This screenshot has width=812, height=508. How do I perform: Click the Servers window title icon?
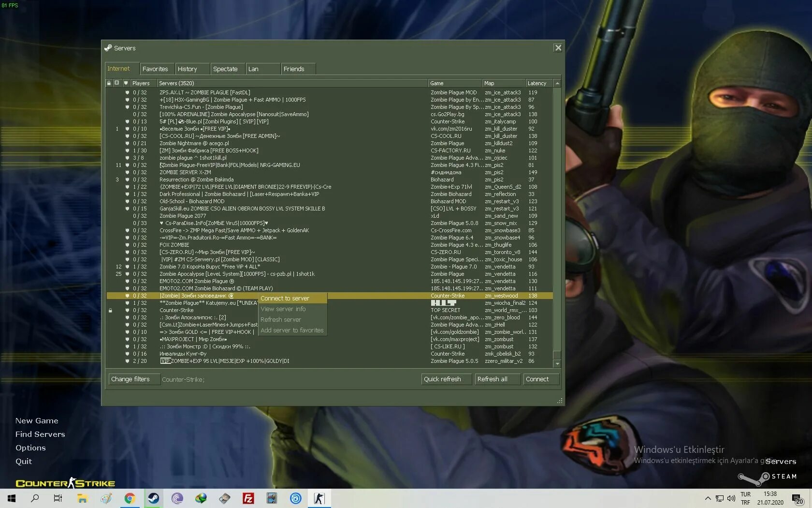[x=108, y=48]
